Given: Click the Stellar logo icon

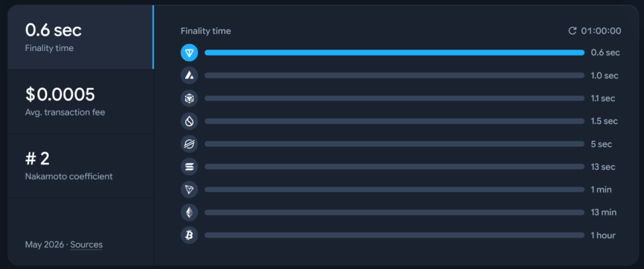Looking at the screenshot, I should (x=189, y=144).
